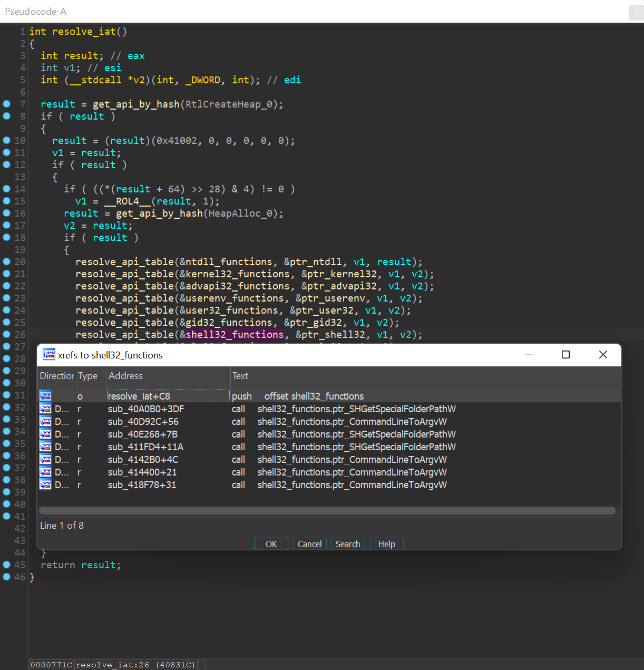Click the xref icon for resolve_iat+C8 row
644x670 pixels.
(45, 396)
